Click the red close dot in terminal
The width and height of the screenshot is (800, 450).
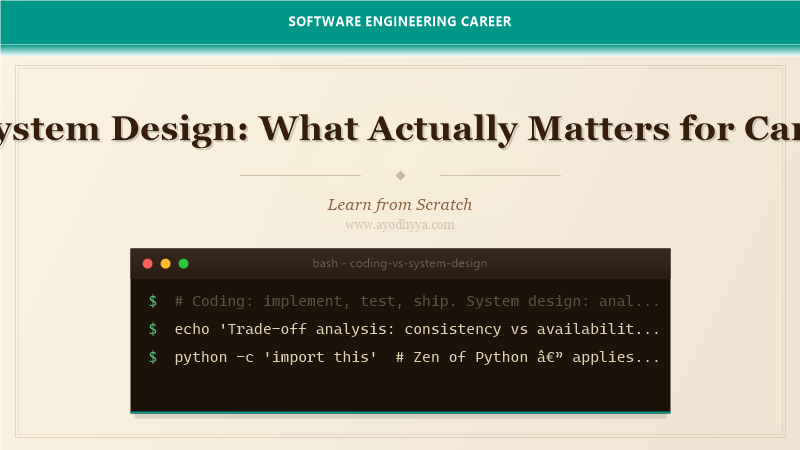tap(147, 264)
